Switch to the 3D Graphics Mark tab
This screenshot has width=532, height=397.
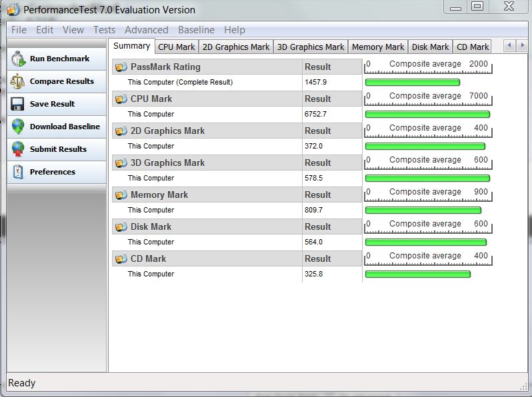pyautogui.click(x=311, y=47)
